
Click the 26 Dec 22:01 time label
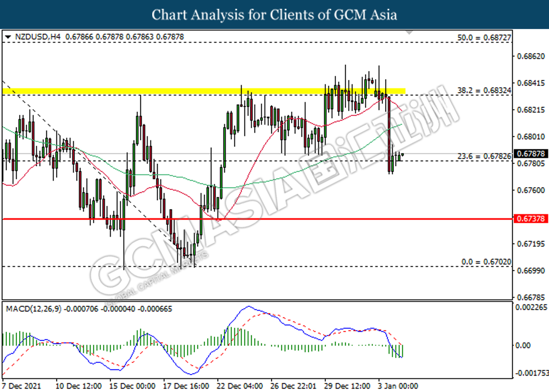294,386
